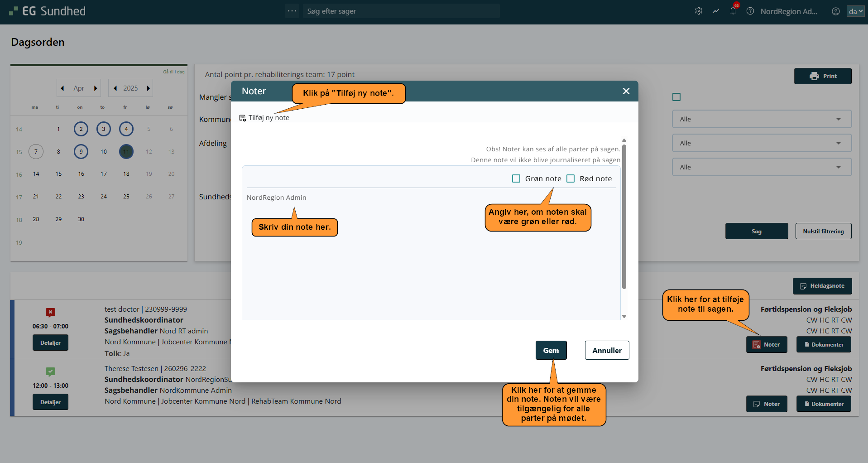Select April 4 in the calendar
This screenshot has height=463, width=868.
coord(126,129)
